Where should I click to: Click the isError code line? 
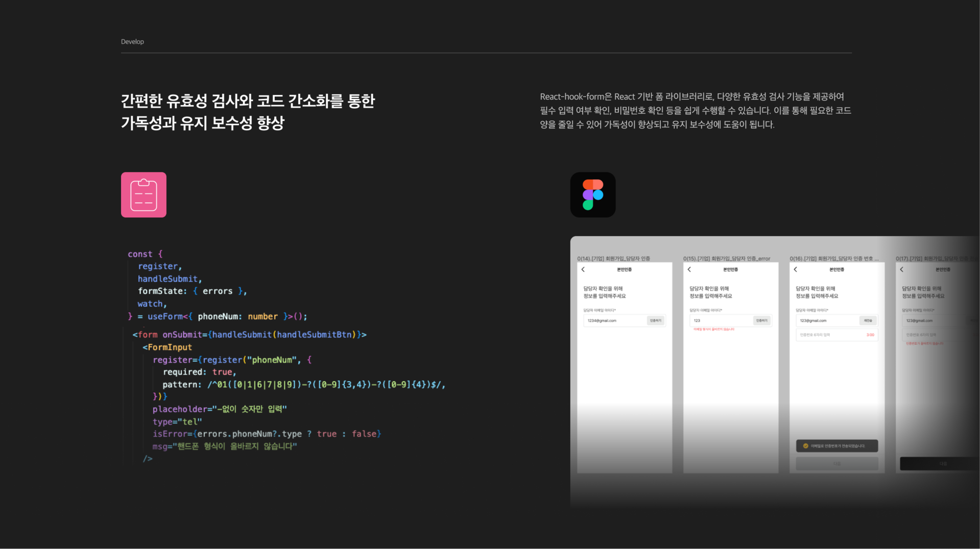point(267,434)
